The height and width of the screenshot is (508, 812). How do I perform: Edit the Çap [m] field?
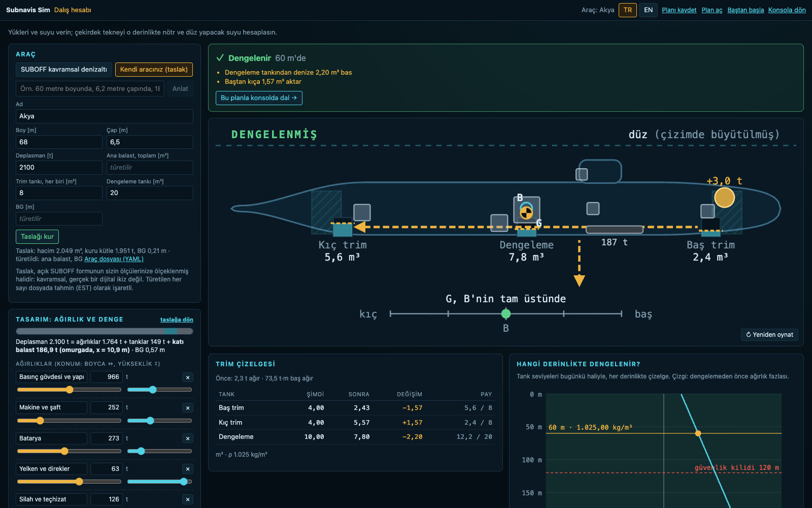pyautogui.click(x=150, y=142)
